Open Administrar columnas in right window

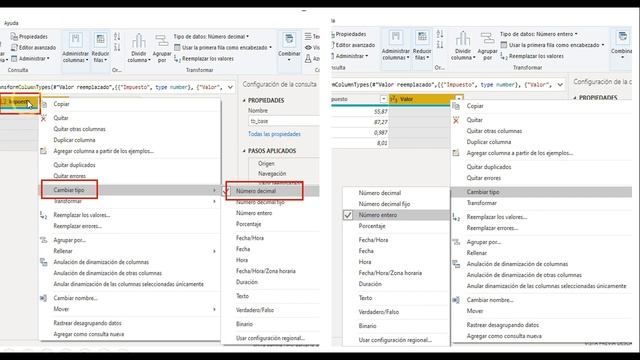coord(396,45)
